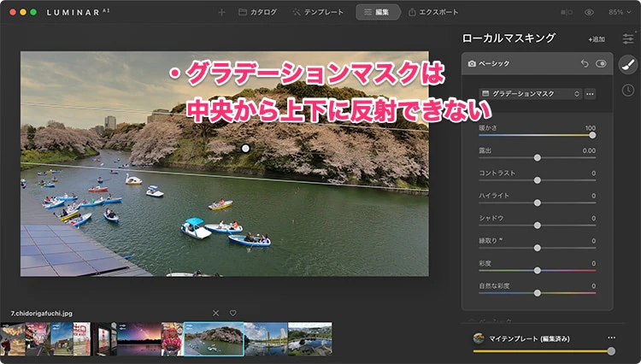
Task: Click the plus icon to add photos
Action: [x=222, y=13]
